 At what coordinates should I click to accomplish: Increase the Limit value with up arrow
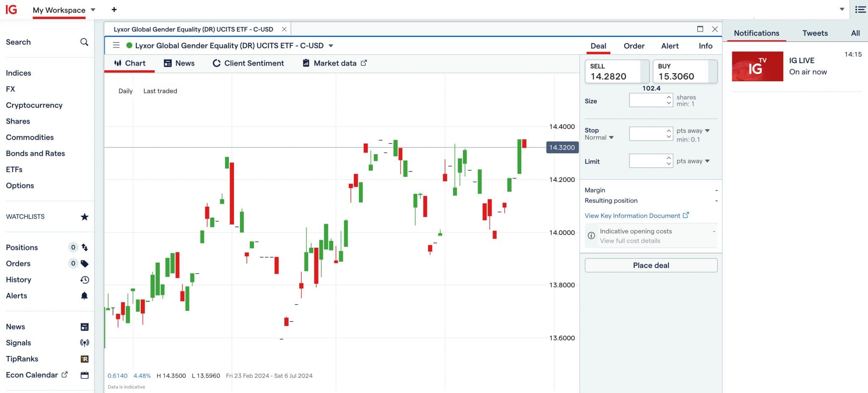coord(669,158)
